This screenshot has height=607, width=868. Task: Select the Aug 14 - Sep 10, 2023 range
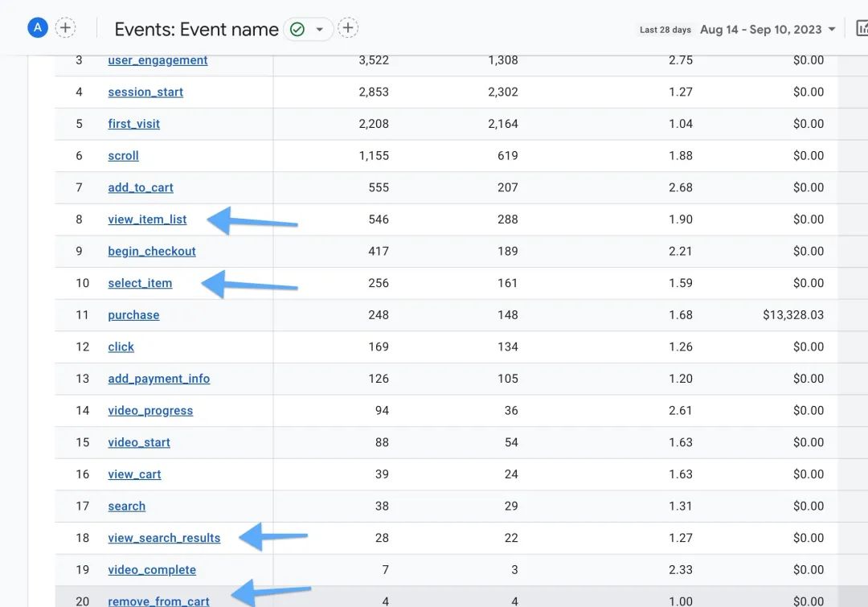[x=760, y=30]
